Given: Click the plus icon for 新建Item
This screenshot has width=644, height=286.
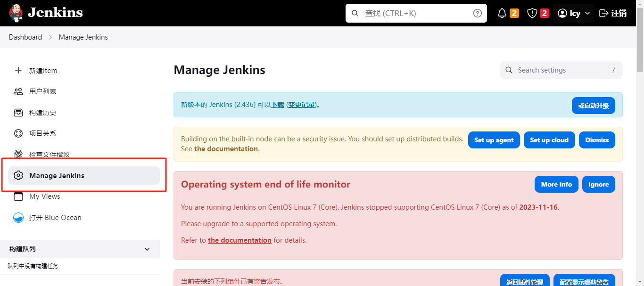Looking at the screenshot, I should [x=18, y=70].
